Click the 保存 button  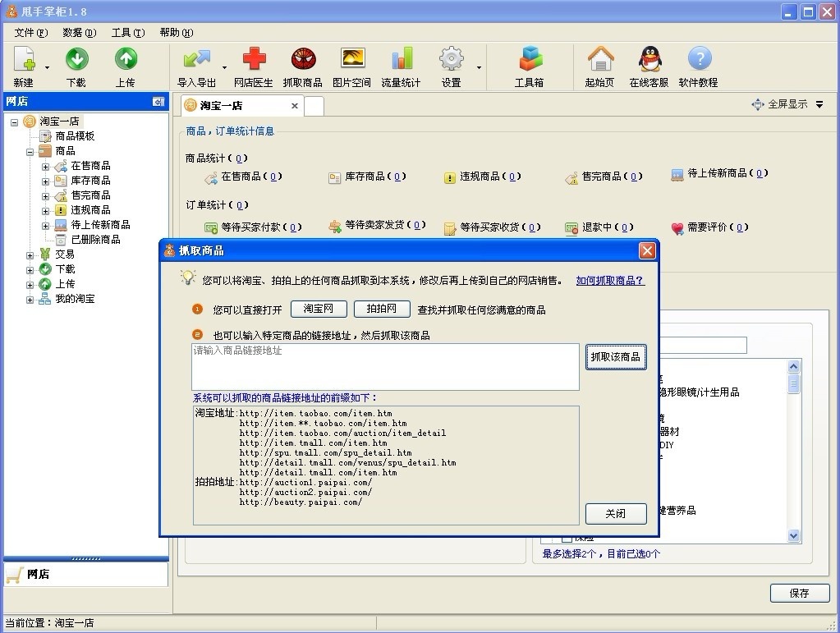(x=800, y=593)
